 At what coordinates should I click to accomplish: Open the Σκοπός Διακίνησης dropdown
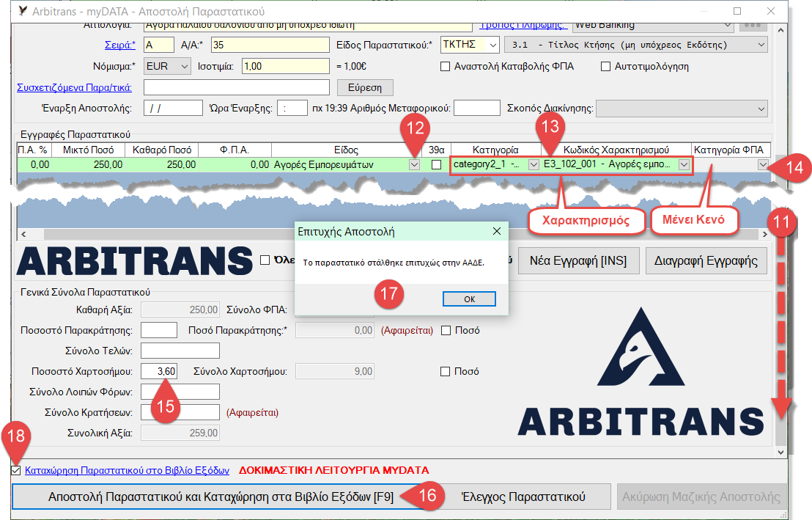click(761, 109)
